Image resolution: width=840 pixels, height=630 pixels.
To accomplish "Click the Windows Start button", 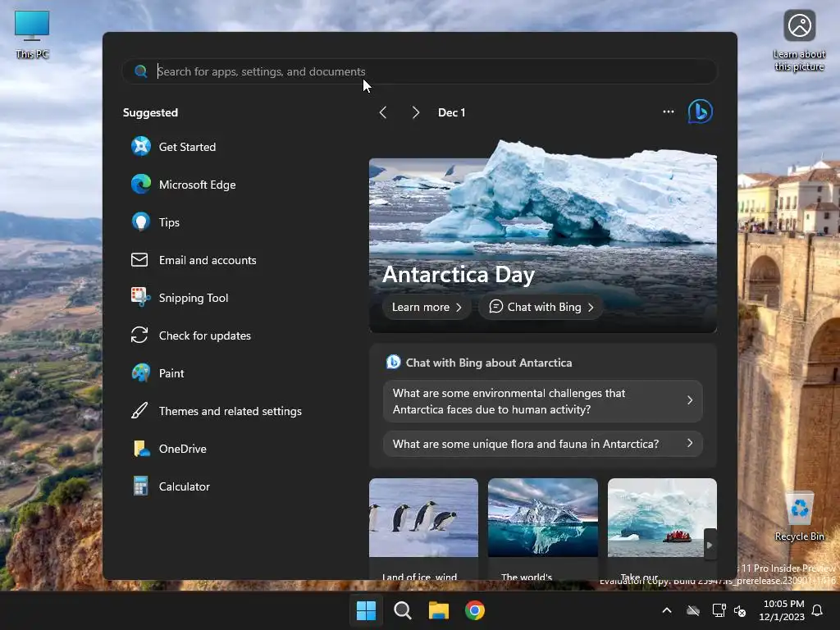I will [367, 610].
